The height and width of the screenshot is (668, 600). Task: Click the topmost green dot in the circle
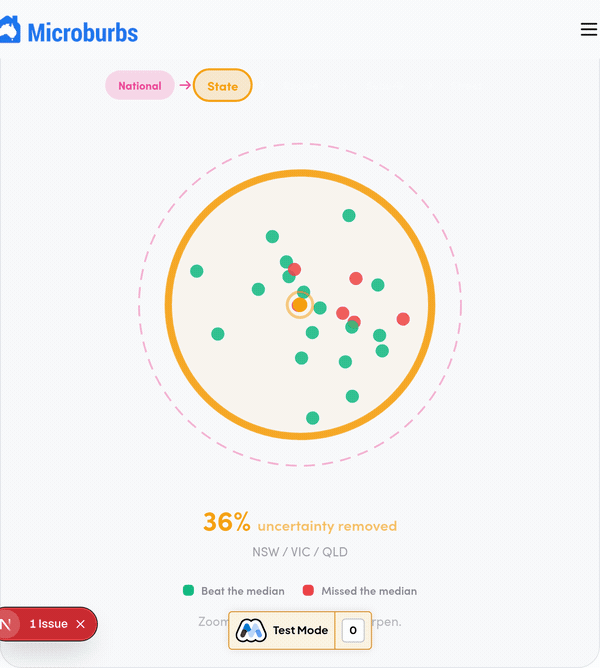tap(349, 215)
